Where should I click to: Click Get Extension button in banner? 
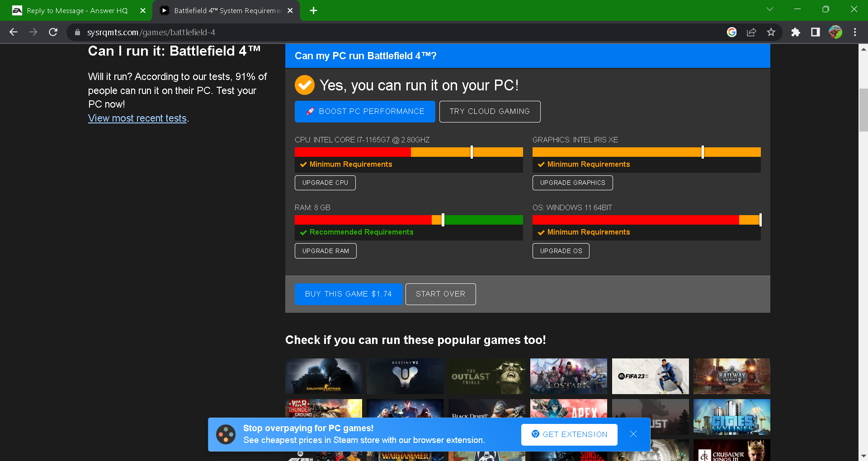569,435
